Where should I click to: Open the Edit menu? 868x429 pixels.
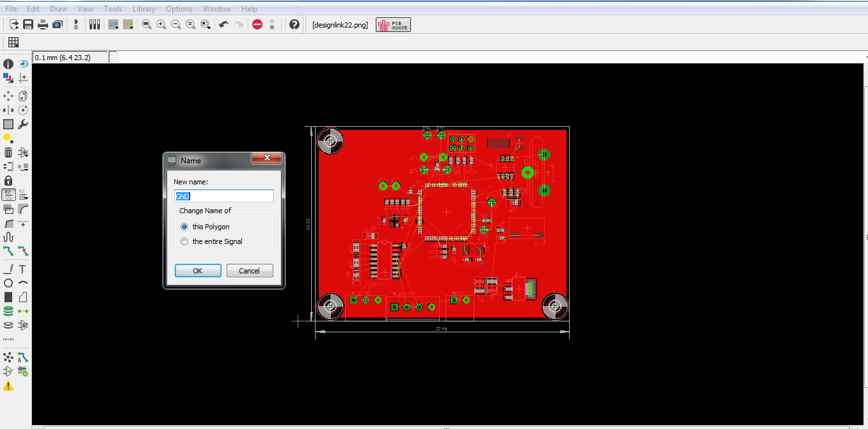coord(33,9)
